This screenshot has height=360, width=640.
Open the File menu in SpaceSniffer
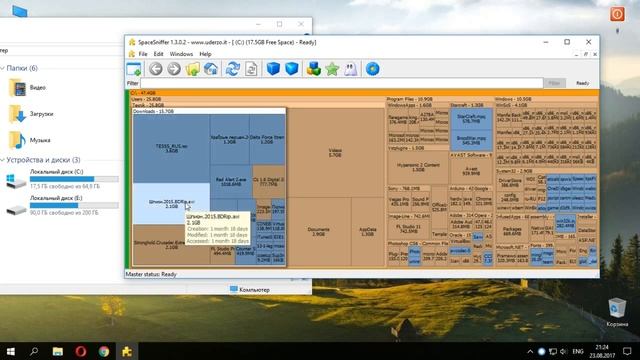[143, 54]
